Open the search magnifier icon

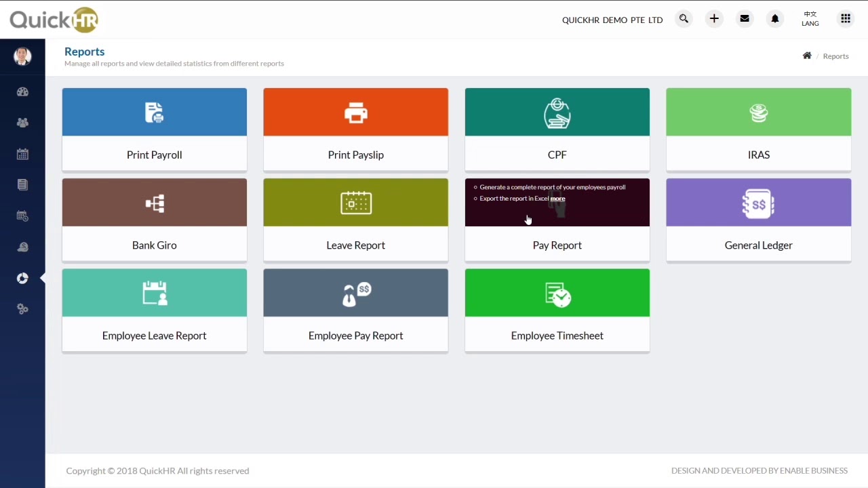684,19
